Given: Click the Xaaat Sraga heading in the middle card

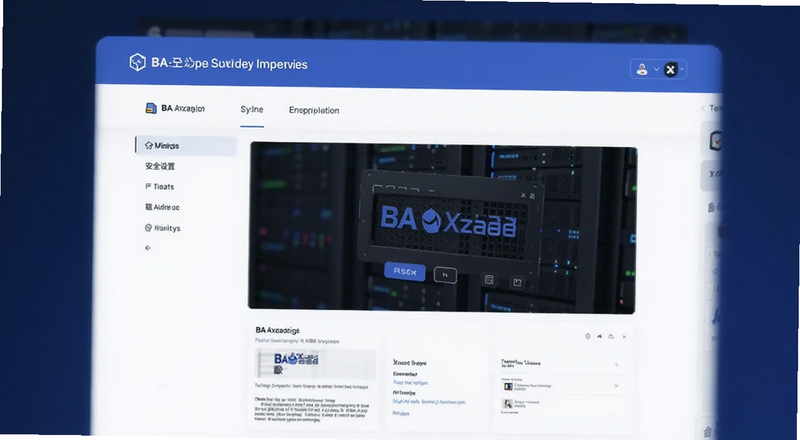Looking at the screenshot, I should pyautogui.click(x=410, y=362).
